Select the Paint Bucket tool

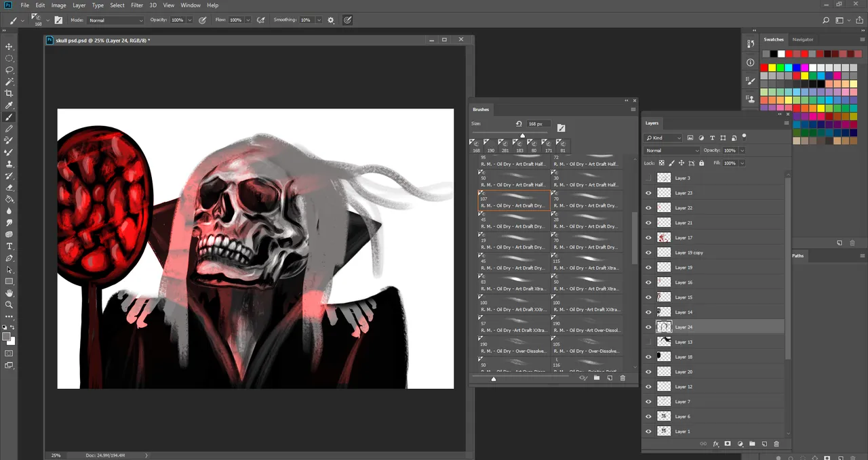[x=9, y=199]
